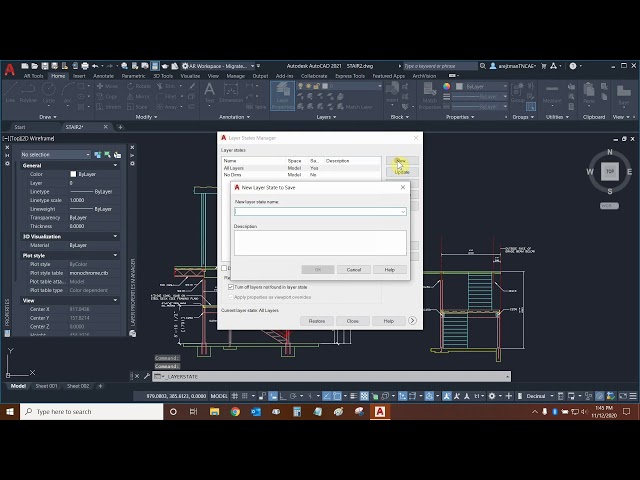Image resolution: width=640 pixels, height=480 pixels.
Task: Toggle the grid display in status bar
Action: (x=235, y=396)
